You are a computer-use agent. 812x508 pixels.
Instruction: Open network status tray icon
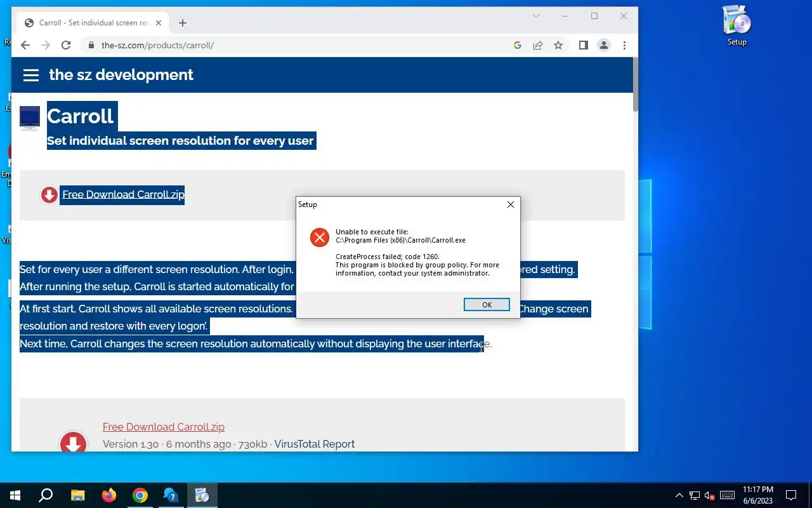pyautogui.click(x=695, y=495)
